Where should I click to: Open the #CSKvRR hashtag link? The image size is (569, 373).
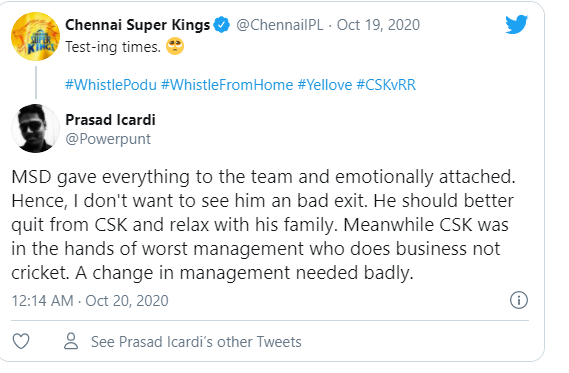pos(386,85)
